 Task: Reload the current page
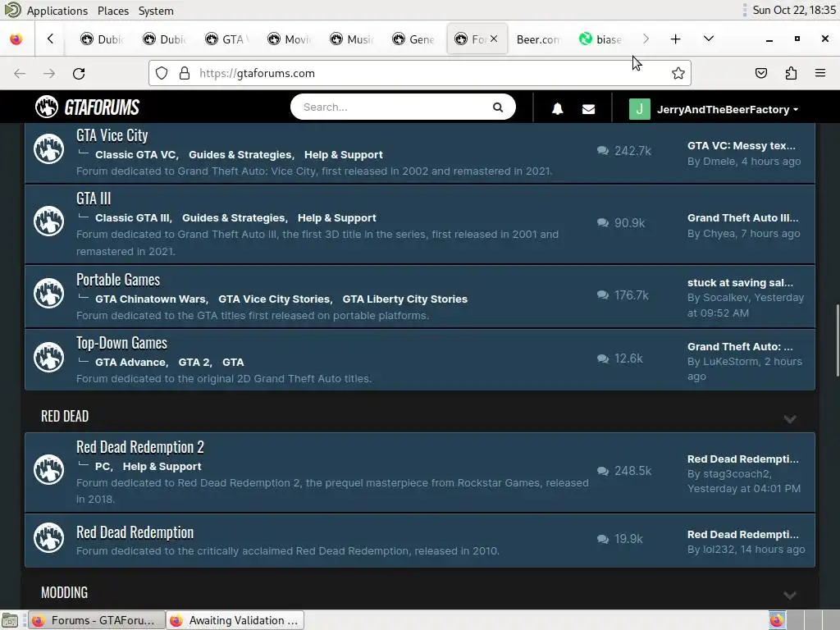pos(79,73)
